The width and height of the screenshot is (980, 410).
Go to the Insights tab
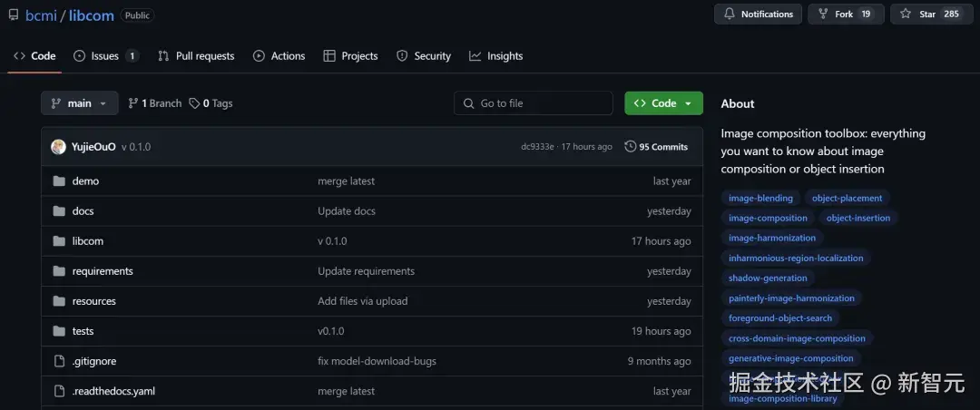[496, 56]
